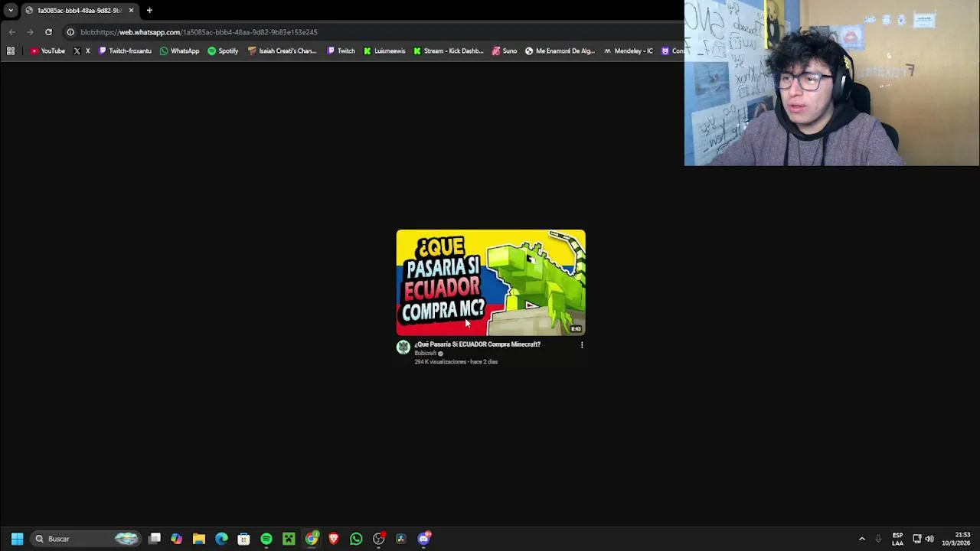The width and height of the screenshot is (980, 551).
Task: Open the X bookmark
Action: (82, 51)
